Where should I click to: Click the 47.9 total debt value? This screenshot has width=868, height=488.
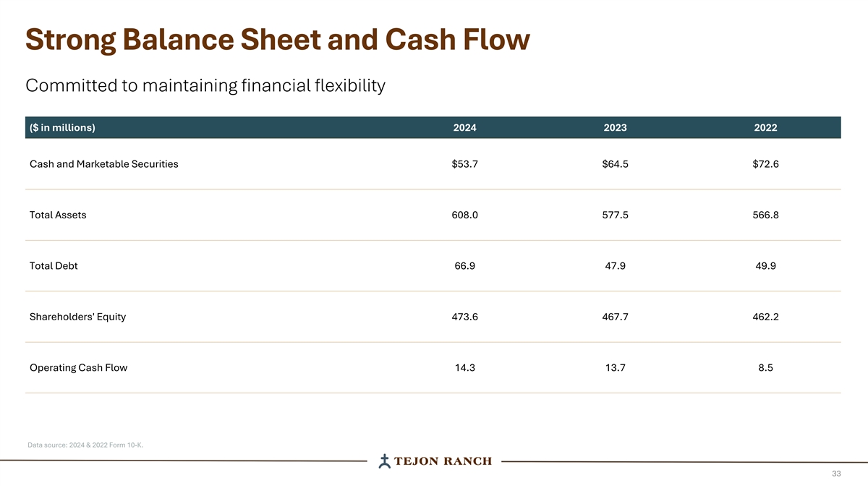pos(615,265)
